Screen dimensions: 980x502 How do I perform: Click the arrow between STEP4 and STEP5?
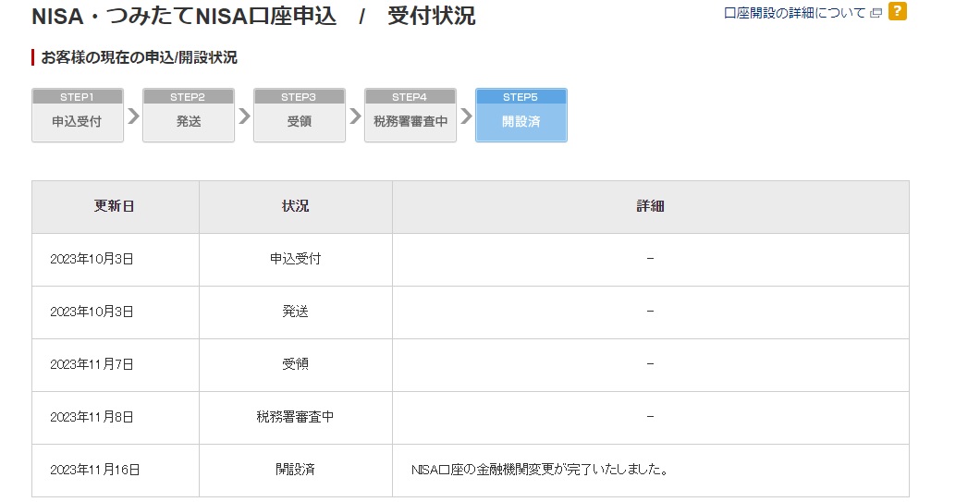466,116
